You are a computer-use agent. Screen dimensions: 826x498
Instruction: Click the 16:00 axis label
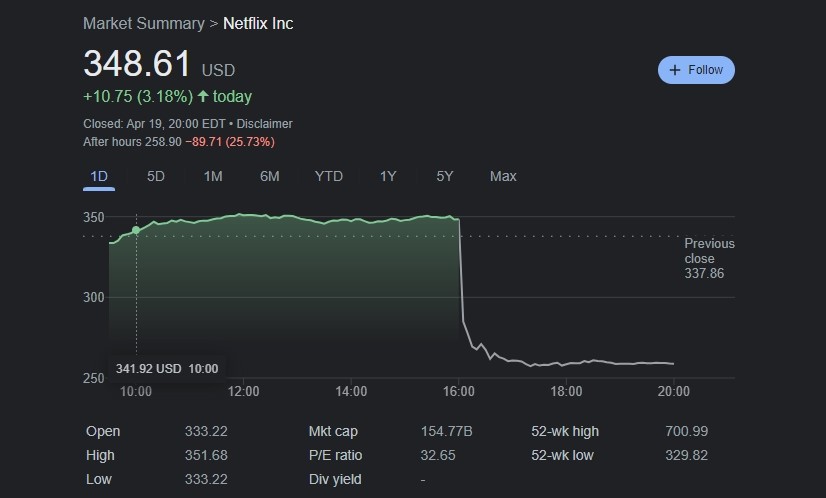(x=459, y=391)
